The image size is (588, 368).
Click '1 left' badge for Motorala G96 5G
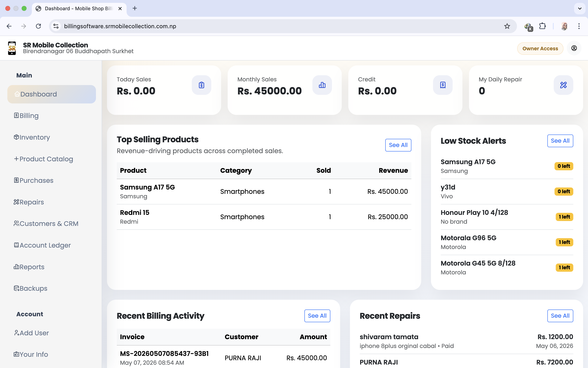(564, 242)
